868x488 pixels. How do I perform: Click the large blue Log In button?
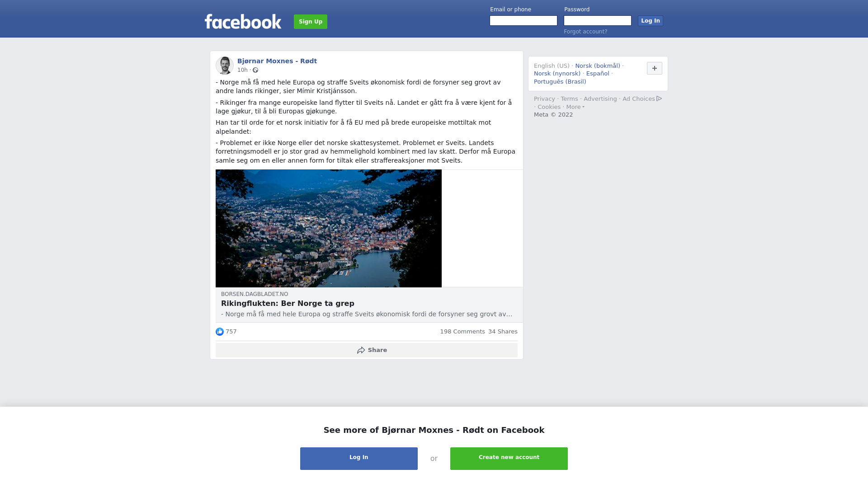(x=359, y=459)
